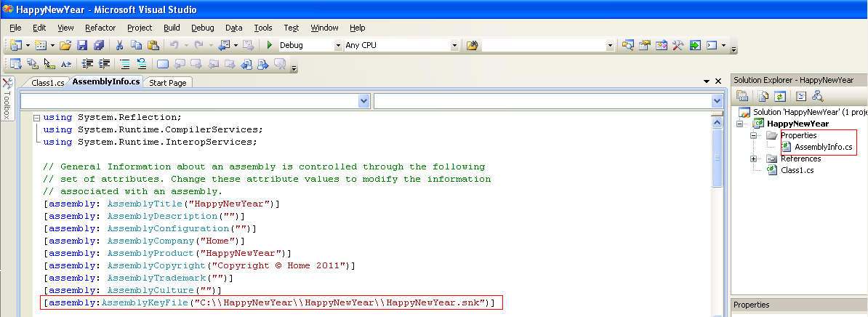Open the Toolbox hammer-and-wrench toolbar icon
868x317 pixels.
pyautogui.click(x=678, y=45)
